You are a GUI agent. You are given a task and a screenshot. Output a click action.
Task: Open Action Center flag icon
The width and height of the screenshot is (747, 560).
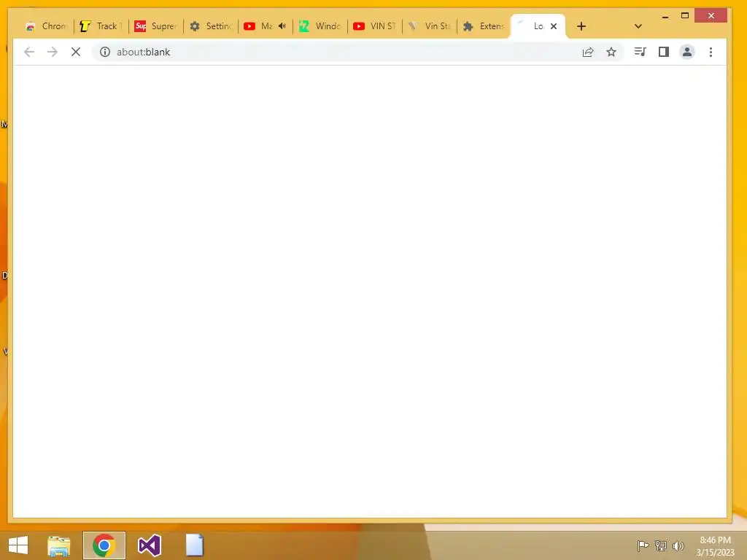[x=643, y=545]
